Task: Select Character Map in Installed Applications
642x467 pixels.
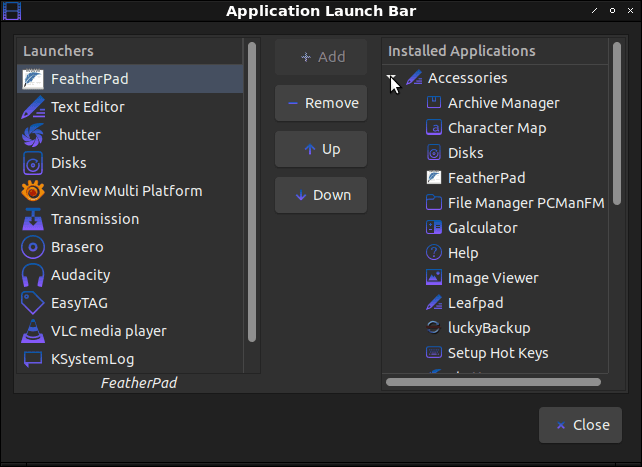Action: (x=497, y=128)
